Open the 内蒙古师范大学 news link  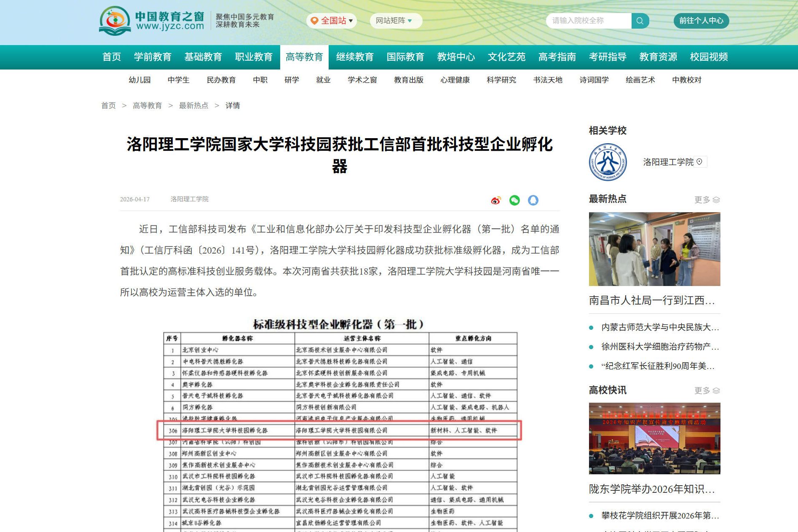click(x=660, y=327)
